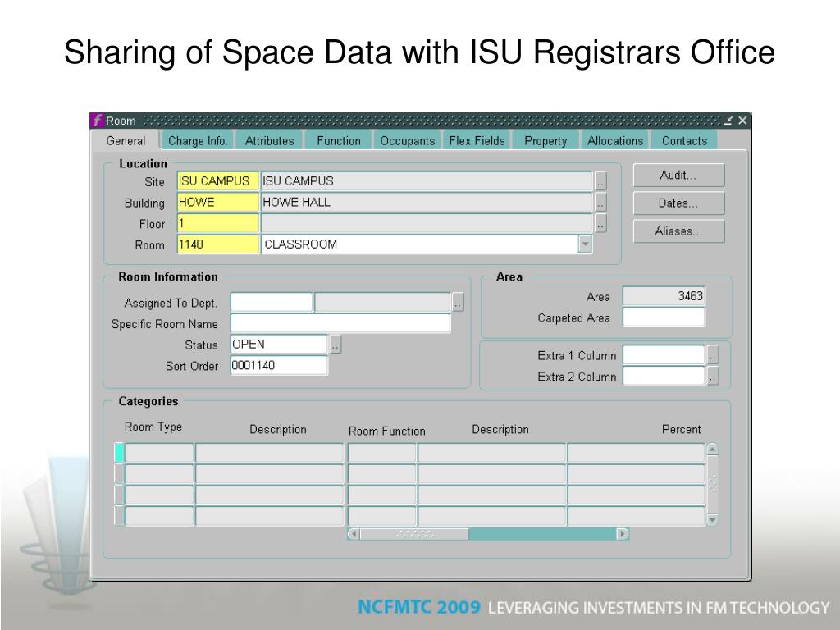Click the Building code field HOWE
Screen dimensions: 840x630
pos(218,202)
